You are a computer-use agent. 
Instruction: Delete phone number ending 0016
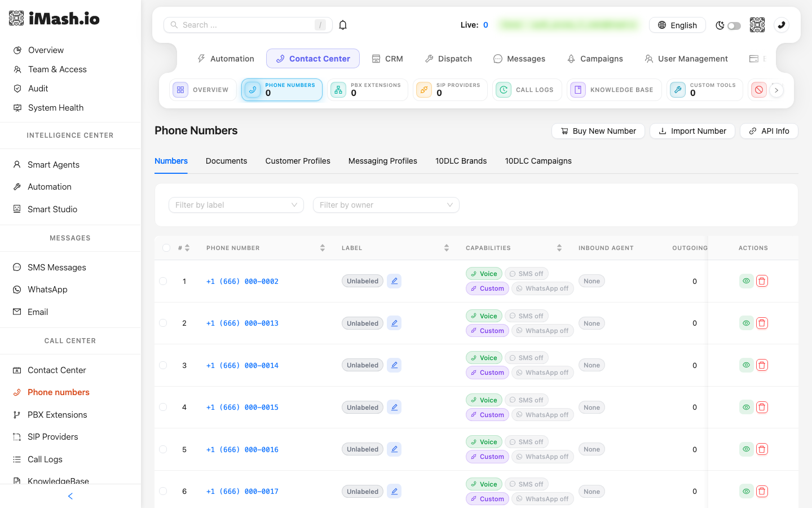coord(762,449)
